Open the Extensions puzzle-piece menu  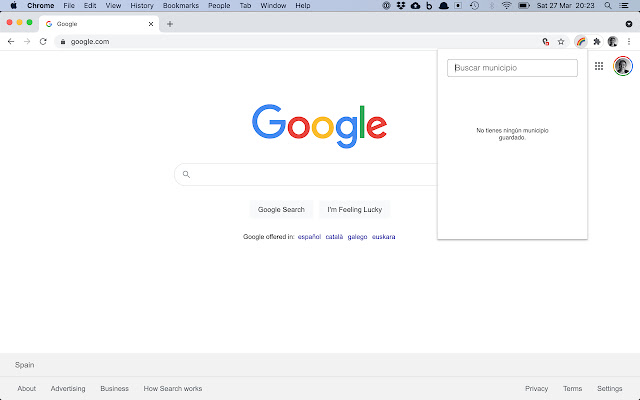click(597, 42)
